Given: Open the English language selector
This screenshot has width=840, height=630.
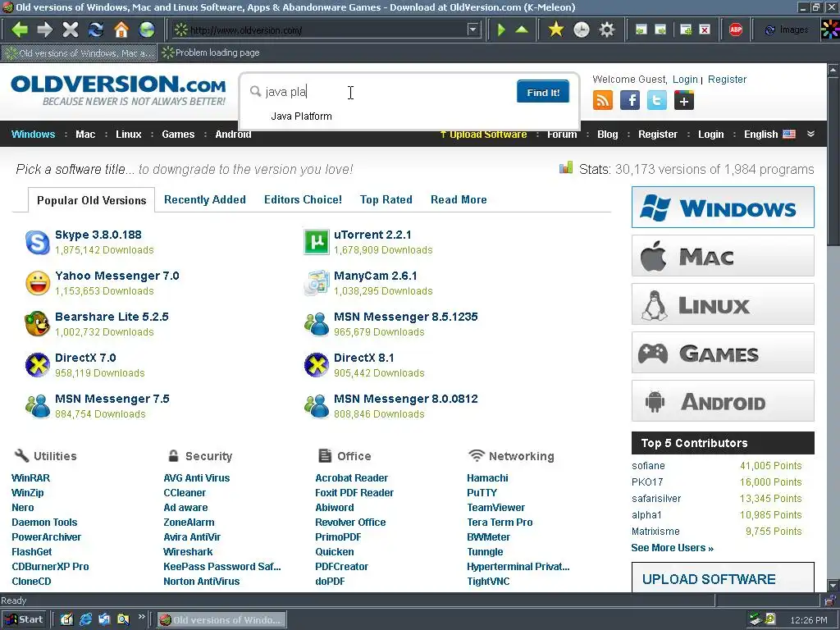Looking at the screenshot, I should (x=769, y=135).
